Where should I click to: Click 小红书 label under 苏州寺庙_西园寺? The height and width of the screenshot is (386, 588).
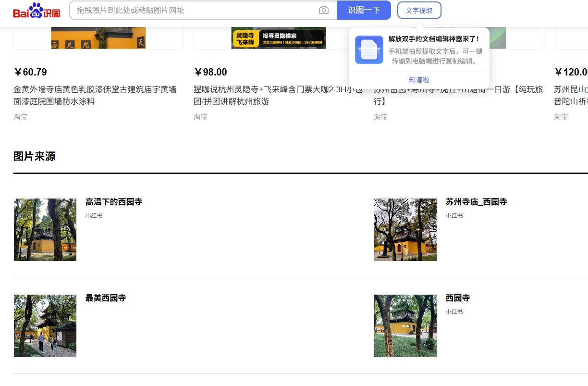[454, 216]
